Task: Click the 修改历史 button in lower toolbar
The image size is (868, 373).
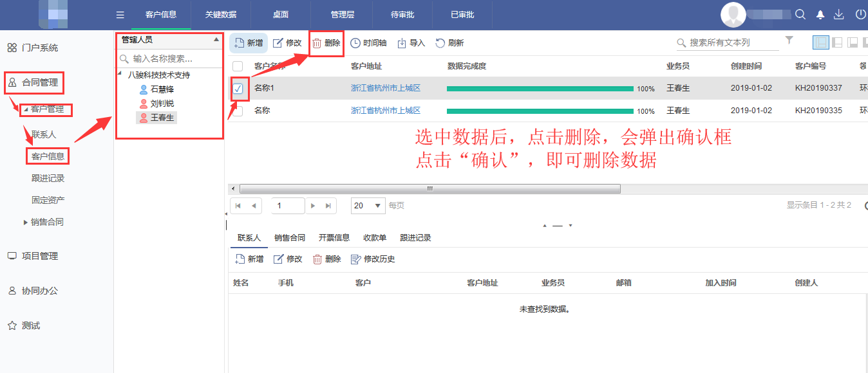Action: point(373,259)
